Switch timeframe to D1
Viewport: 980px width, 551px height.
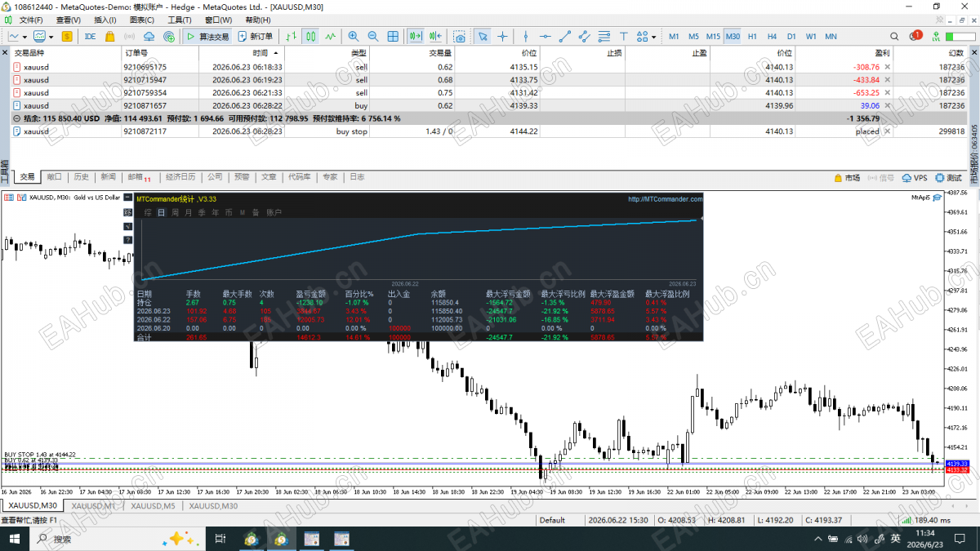(x=791, y=36)
